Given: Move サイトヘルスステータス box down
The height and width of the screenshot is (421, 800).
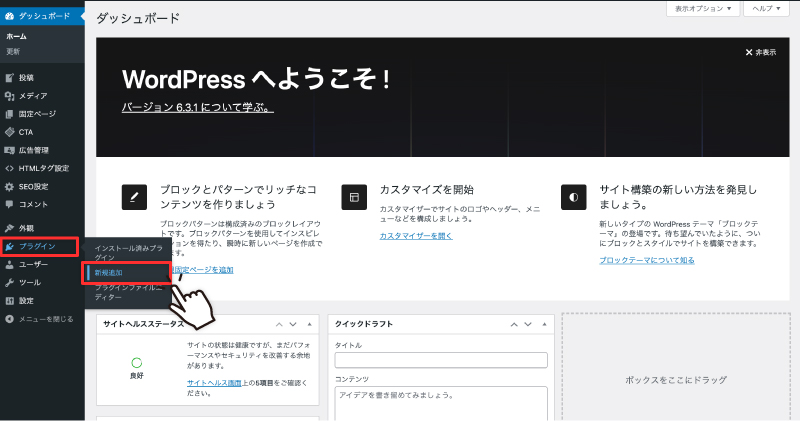Looking at the screenshot, I should pyautogui.click(x=293, y=324).
